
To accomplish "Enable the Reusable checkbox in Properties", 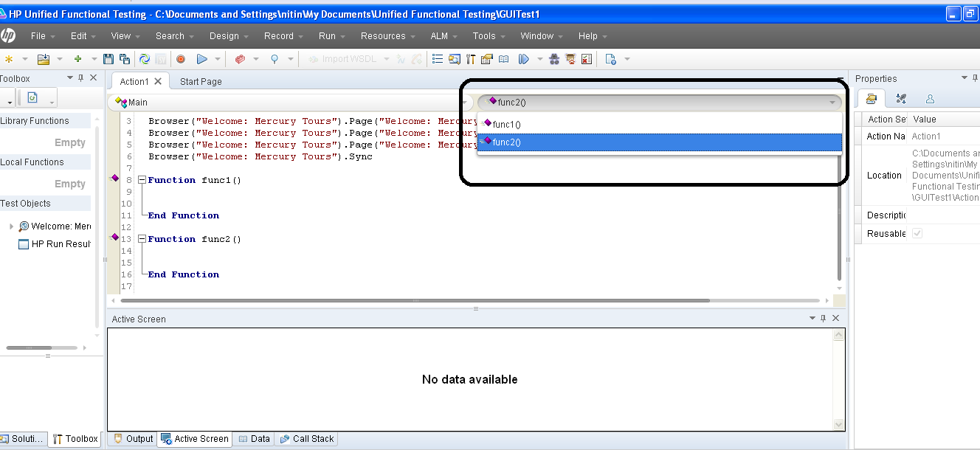I will (x=917, y=232).
